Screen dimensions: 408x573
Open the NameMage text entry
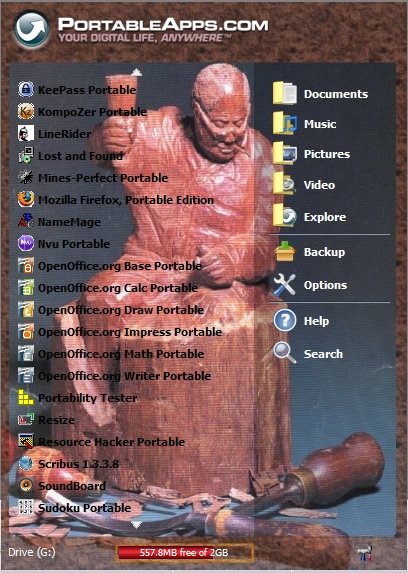[x=69, y=222]
